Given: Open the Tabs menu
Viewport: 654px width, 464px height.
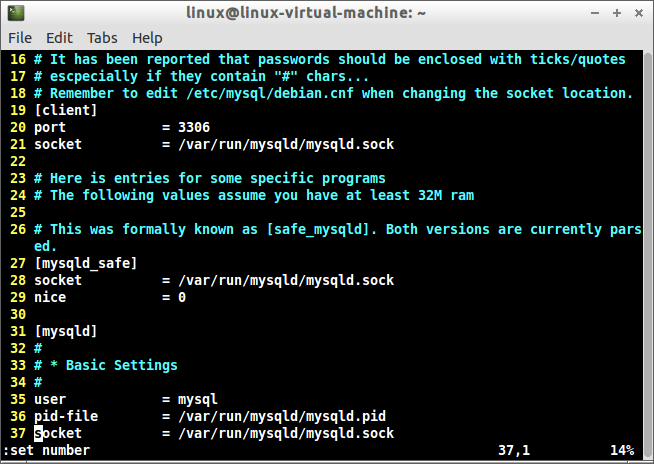Looking at the screenshot, I should [x=102, y=38].
